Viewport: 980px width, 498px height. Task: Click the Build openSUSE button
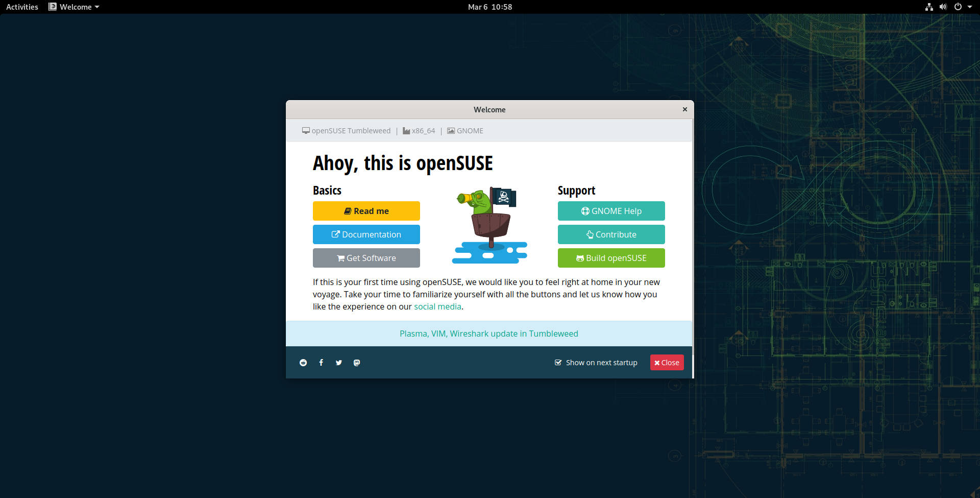611,258
